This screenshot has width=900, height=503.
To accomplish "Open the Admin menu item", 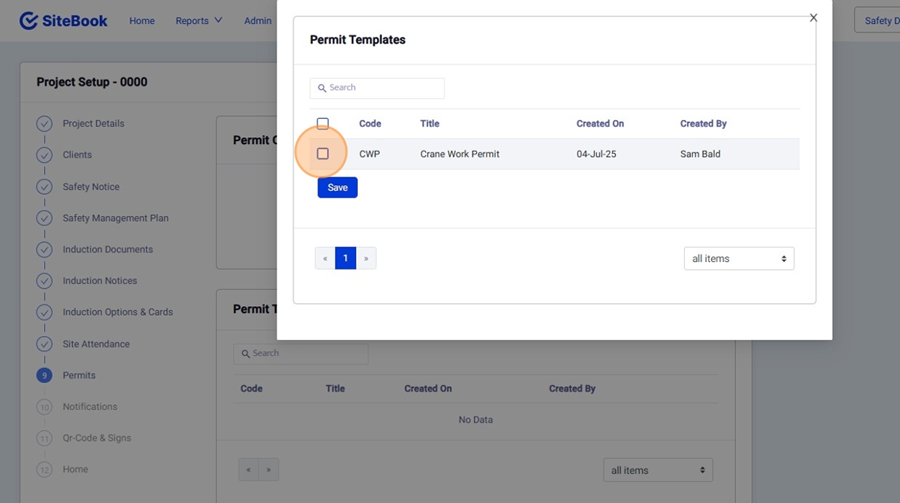I will coord(258,21).
